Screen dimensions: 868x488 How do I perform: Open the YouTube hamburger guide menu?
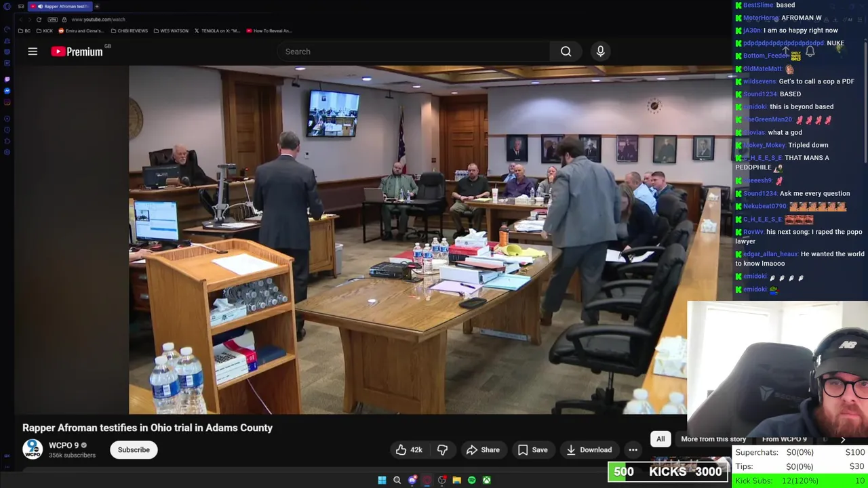33,52
